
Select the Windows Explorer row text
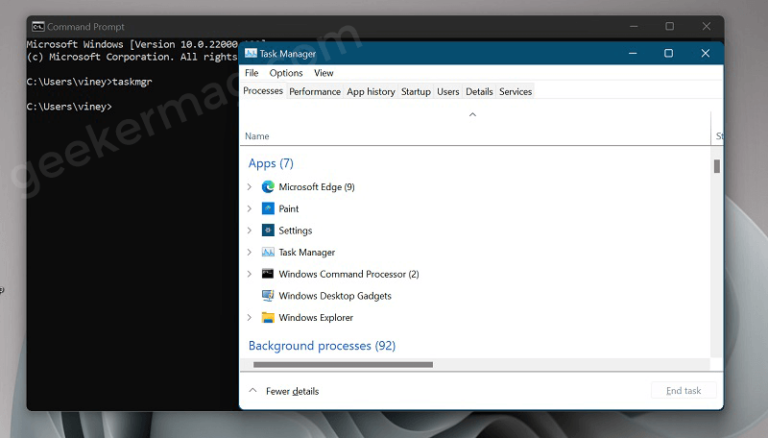pos(316,317)
